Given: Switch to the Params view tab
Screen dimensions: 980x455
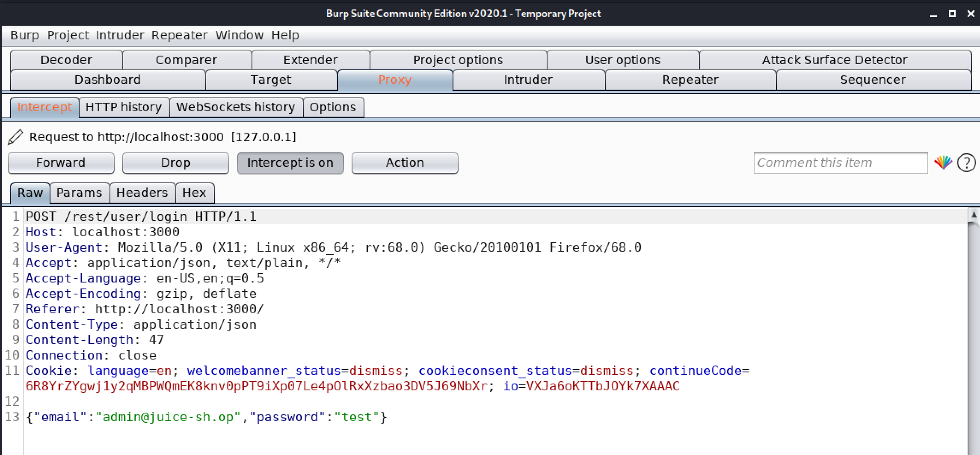Looking at the screenshot, I should 79,193.
